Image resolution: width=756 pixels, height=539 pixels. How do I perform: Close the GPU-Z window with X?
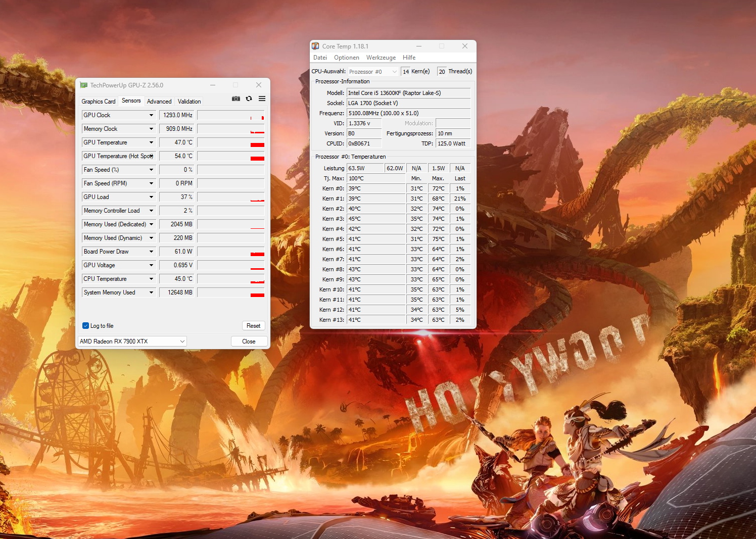[259, 85]
